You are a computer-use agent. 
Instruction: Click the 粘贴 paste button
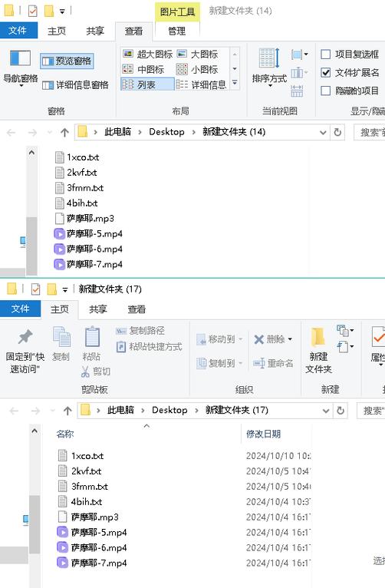pyautogui.click(x=92, y=343)
